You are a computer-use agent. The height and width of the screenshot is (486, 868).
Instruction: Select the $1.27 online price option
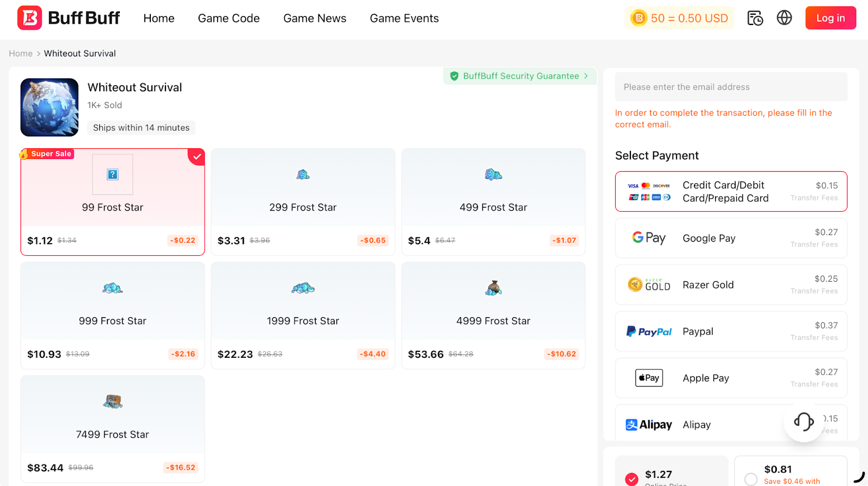pos(631,478)
